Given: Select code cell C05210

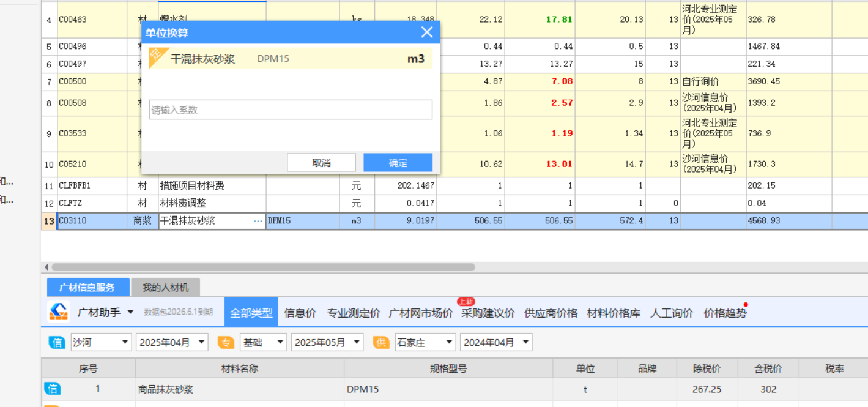Looking at the screenshot, I should click(92, 164).
